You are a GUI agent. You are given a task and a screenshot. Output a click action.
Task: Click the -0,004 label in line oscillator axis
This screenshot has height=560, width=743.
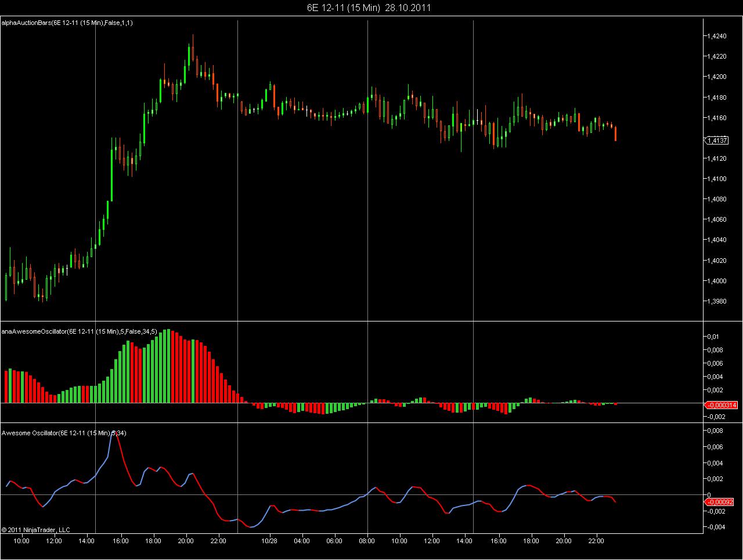715,528
